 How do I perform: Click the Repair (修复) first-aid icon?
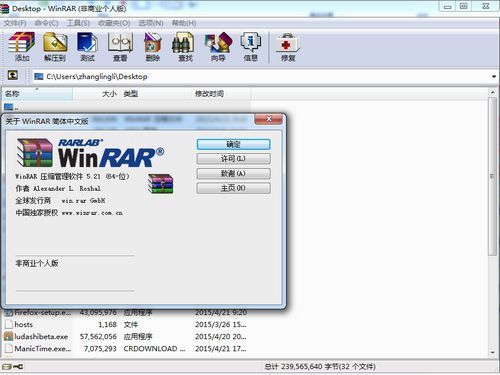tap(288, 47)
